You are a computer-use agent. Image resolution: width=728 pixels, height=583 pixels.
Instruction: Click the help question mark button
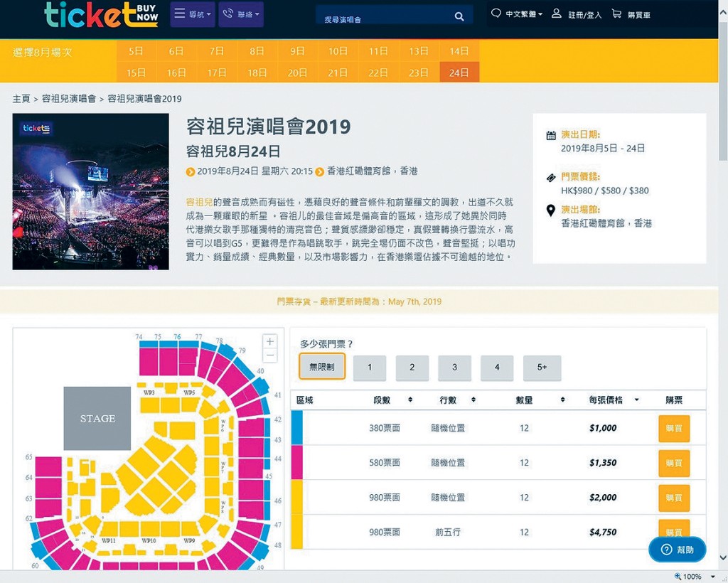pos(677,549)
